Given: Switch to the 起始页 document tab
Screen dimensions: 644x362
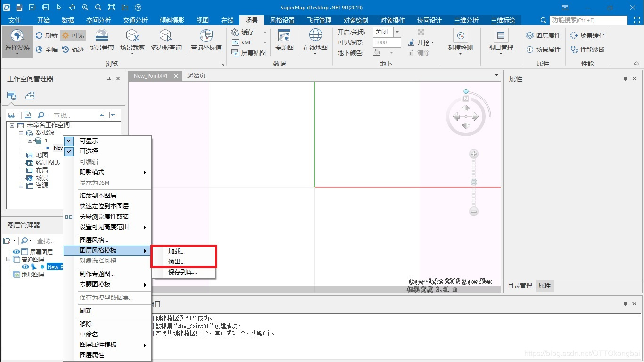Looking at the screenshot, I should point(196,75).
